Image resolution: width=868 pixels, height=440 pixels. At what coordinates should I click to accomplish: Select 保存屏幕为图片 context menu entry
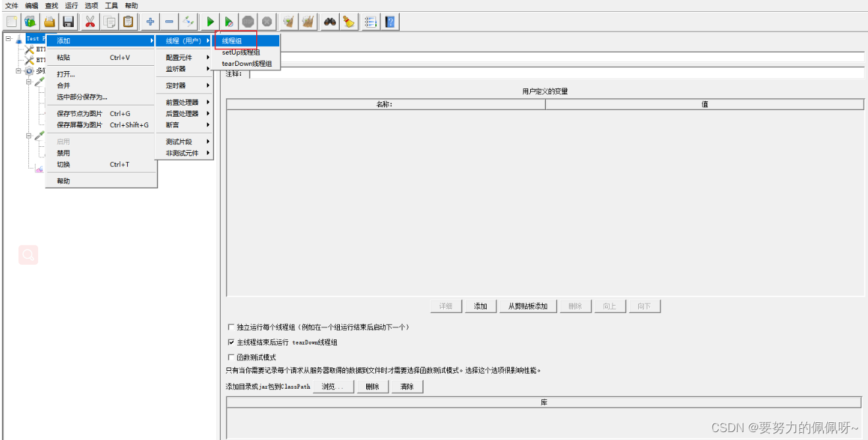(x=101, y=124)
